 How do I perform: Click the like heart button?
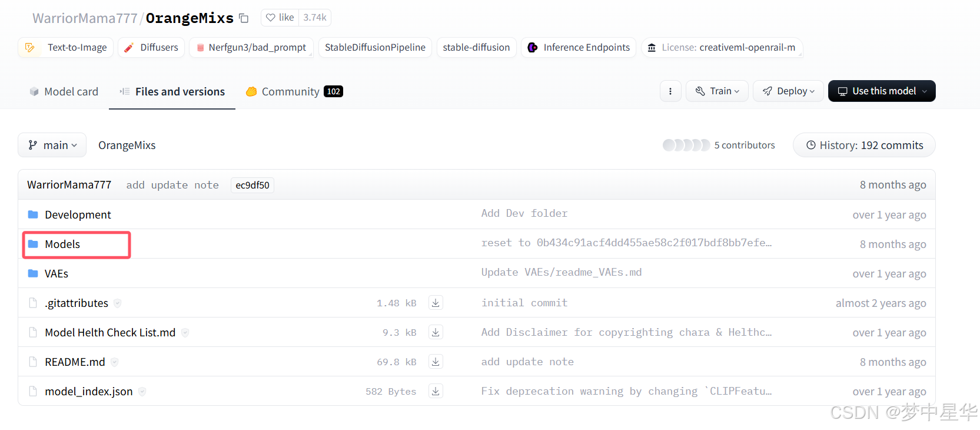280,18
